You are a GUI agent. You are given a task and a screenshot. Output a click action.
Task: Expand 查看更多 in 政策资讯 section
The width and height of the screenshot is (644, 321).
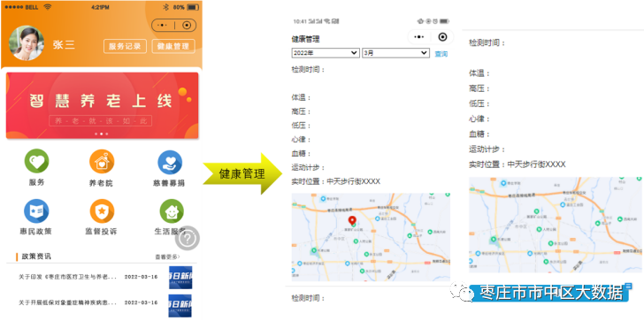pyautogui.click(x=167, y=257)
